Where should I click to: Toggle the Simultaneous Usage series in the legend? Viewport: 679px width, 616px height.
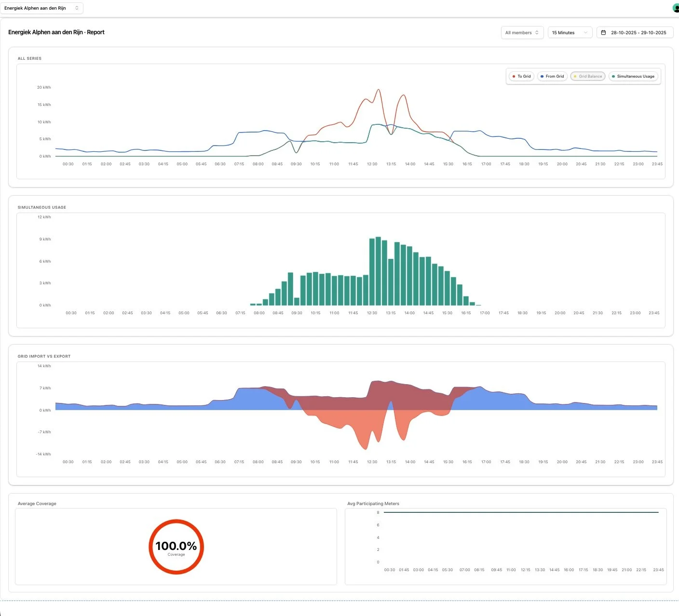[633, 76]
